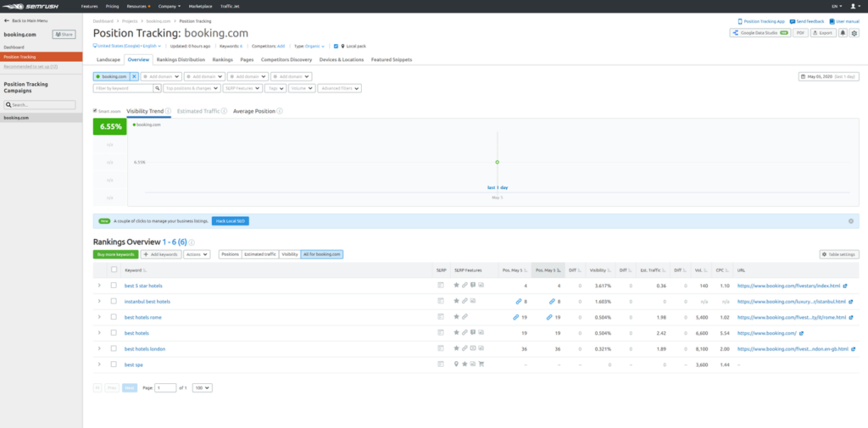Open Advanced filters dropdown
Viewport: 868px width, 428px height.
click(339, 88)
